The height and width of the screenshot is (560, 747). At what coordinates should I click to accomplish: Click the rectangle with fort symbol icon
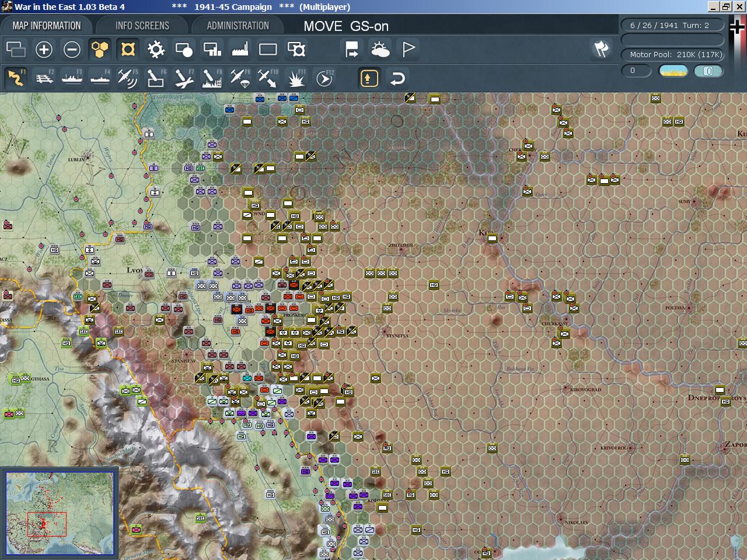click(x=296, y=50)
